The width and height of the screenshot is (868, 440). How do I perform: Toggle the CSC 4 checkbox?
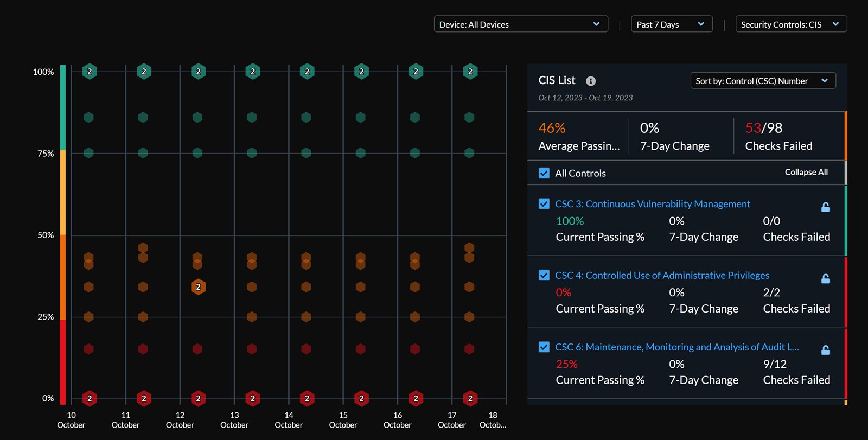tap(544, 276)
